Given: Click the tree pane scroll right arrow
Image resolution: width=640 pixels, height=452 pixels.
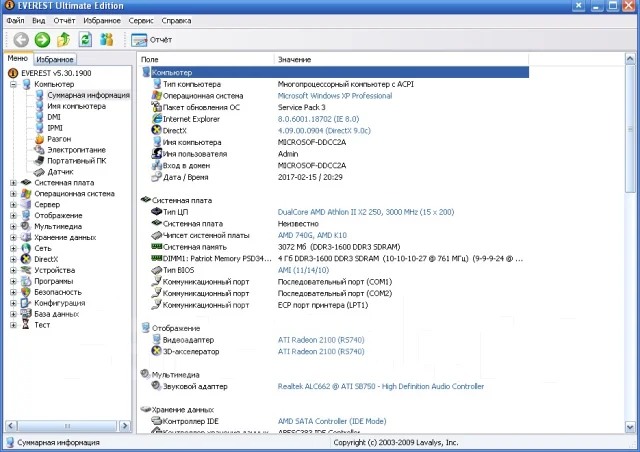Looking at the screenshot, I should [125, 426].
